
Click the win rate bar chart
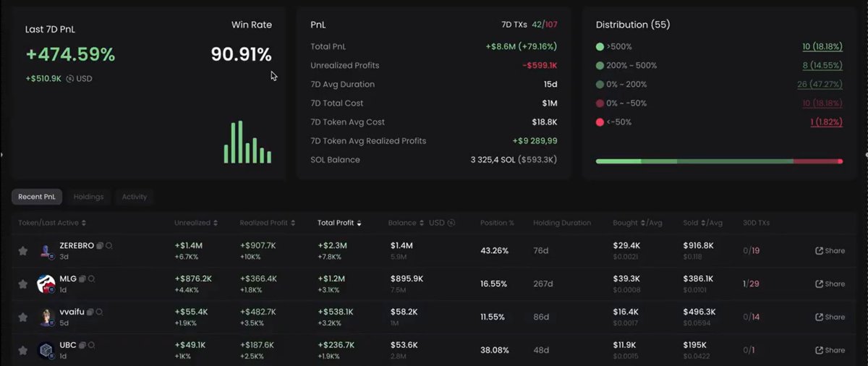click(247, 143)
